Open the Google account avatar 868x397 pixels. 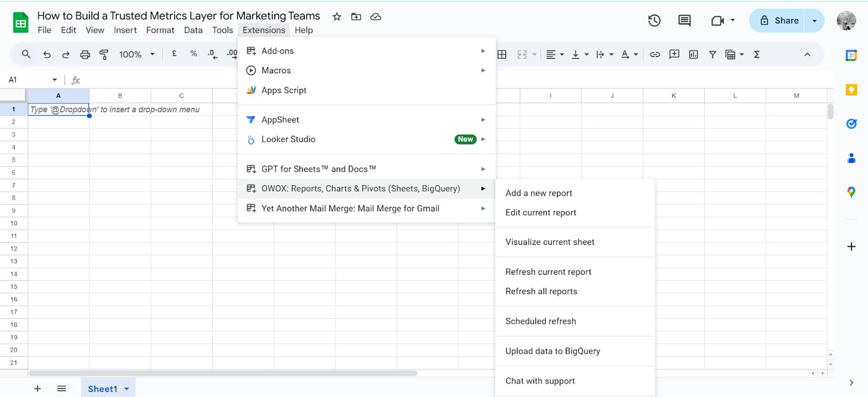846,20
